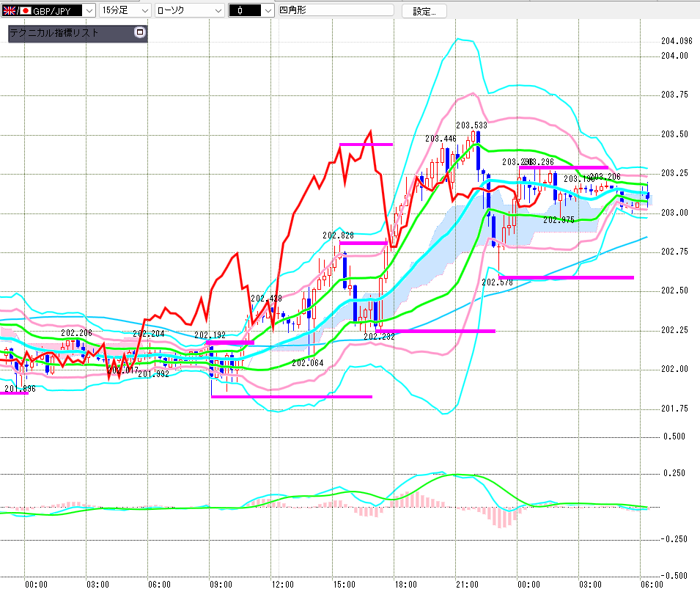Click into the 四角形 text field
Screen dimensions: 700x592
point(334,11)
